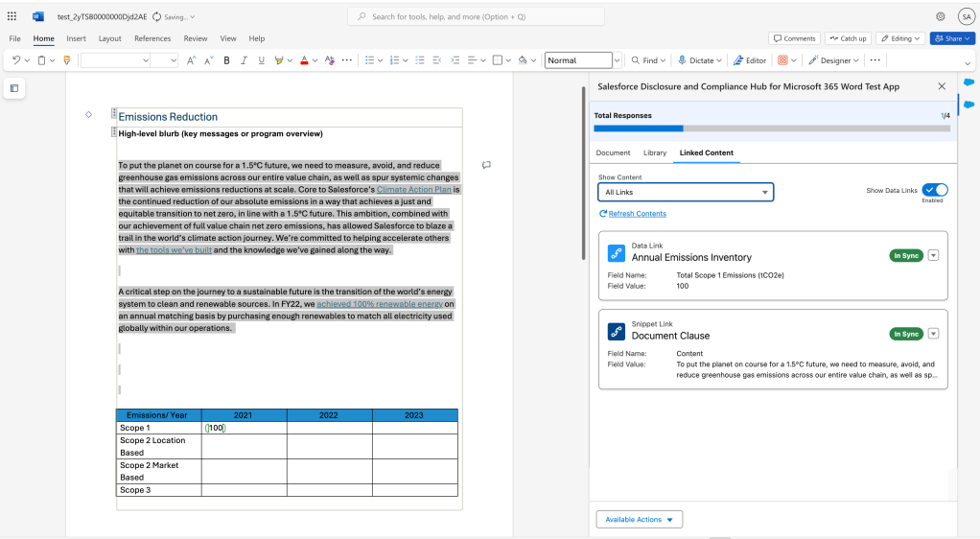This screenshot has width=980, height=539.
Task: Increase paragraph indent
Action: pos(455,60)
